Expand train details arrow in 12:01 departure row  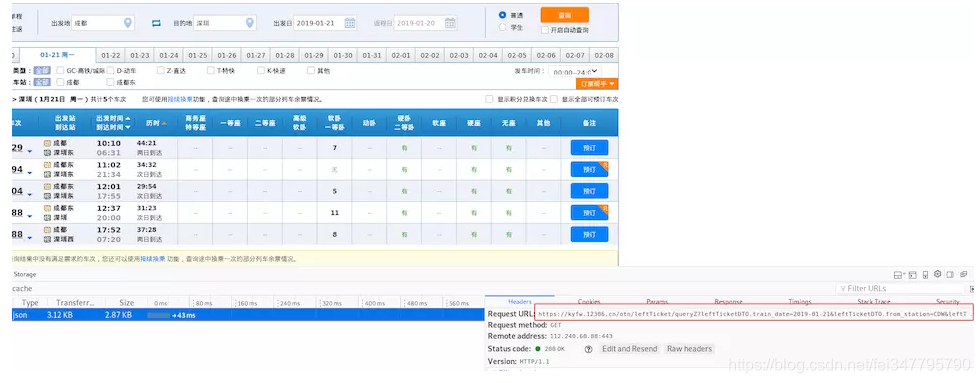tap(29, 194)
